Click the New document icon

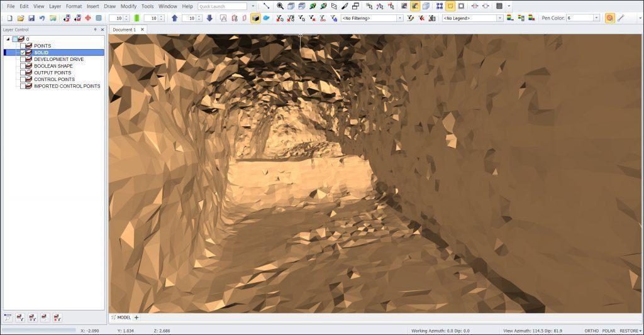click(x=9, y=18)
